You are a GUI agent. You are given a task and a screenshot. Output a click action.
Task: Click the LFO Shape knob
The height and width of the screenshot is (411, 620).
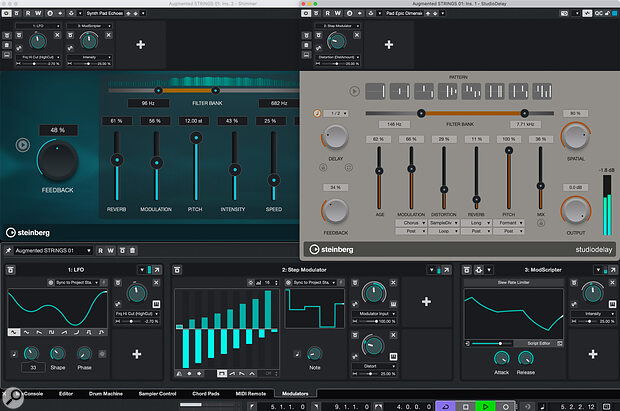[x=58, y=354]
